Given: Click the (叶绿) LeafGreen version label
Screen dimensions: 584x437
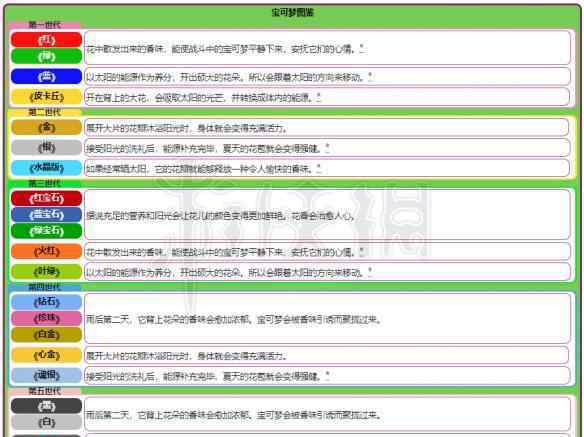Looking at the screenshot, I should pos(47,272).
